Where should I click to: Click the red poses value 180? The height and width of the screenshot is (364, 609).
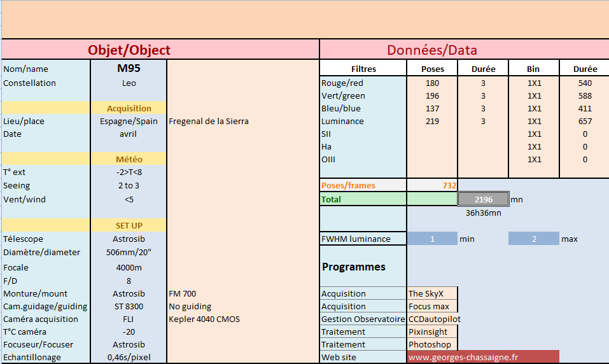click(x=432, y=83)
